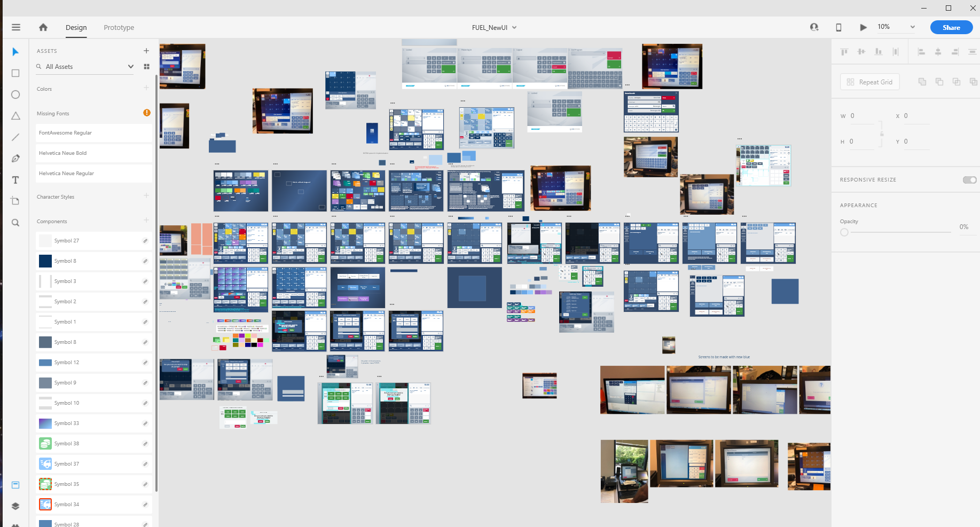Expand the All Assets filter dropdown
The image size is (980, 527).
[130, 67]
